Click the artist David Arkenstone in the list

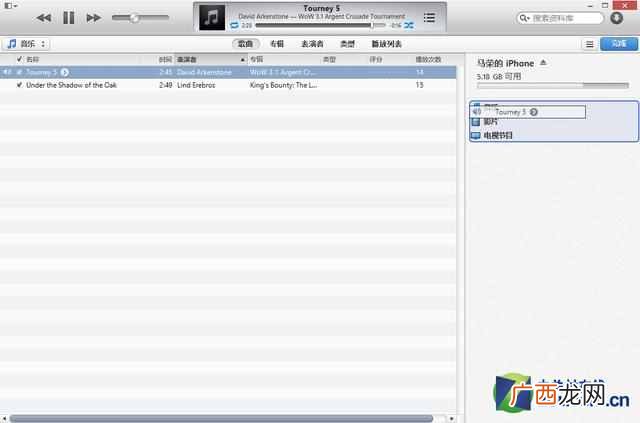point(204,72)
